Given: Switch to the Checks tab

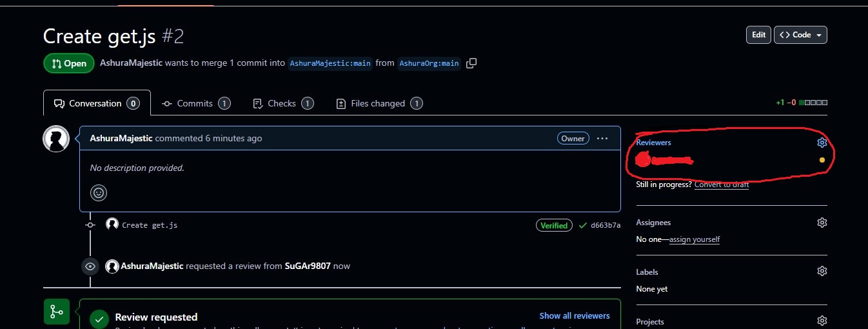Looking at the screenshot, I should [283, 103].
